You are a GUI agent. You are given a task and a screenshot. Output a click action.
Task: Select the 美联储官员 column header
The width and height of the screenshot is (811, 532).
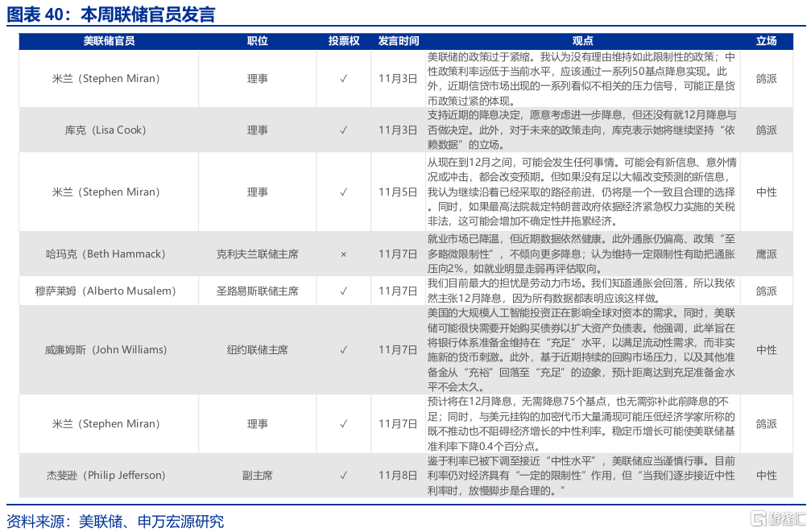109,41
